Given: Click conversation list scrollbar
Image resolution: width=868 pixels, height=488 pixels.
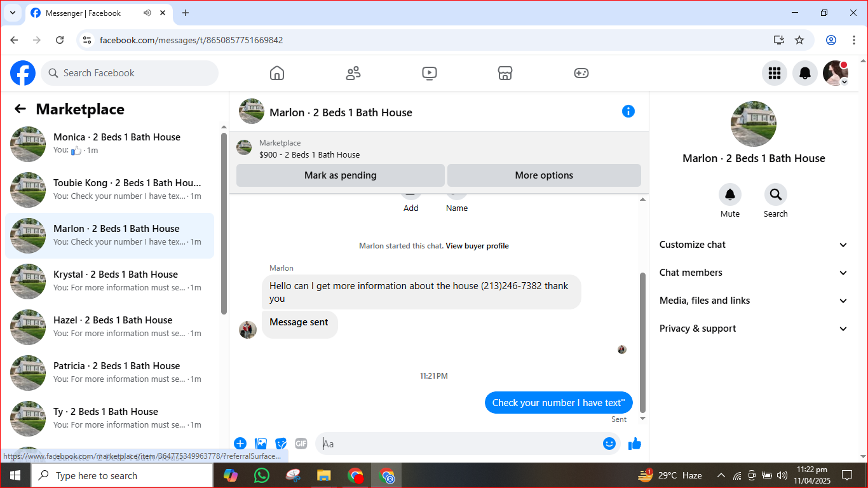Looking at the screenshot, I should click(x=224, y=223).
